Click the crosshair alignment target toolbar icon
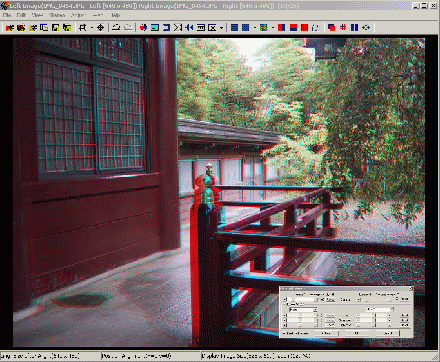The height and width of the screenshot is (362, 440). pyautogui.click(x=100, y=28)
